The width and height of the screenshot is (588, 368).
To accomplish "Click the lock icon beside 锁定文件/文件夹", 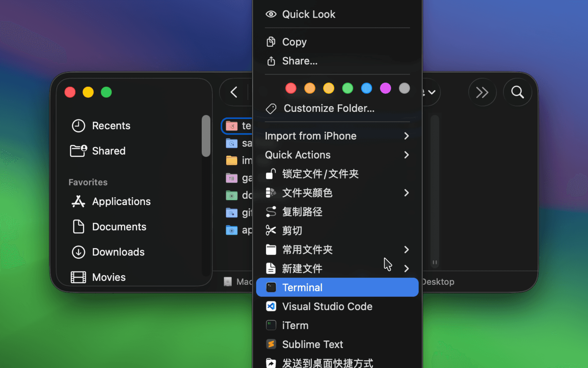I will [x=271, y=174].
